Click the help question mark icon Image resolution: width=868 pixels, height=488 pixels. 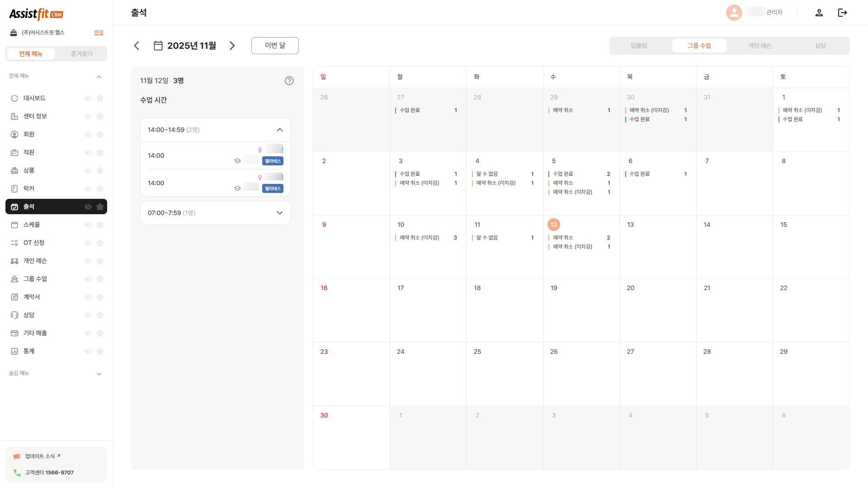289,81
